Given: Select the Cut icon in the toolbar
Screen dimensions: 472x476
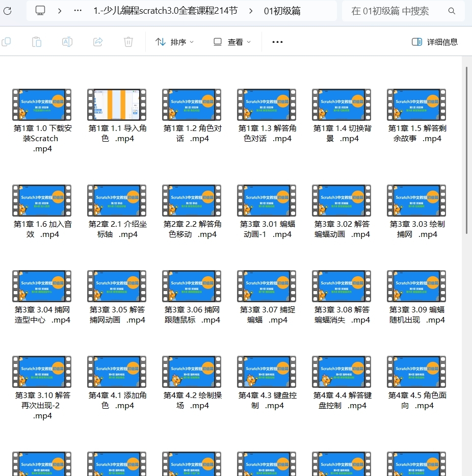Looking at the screenshot, I should 7,42.
